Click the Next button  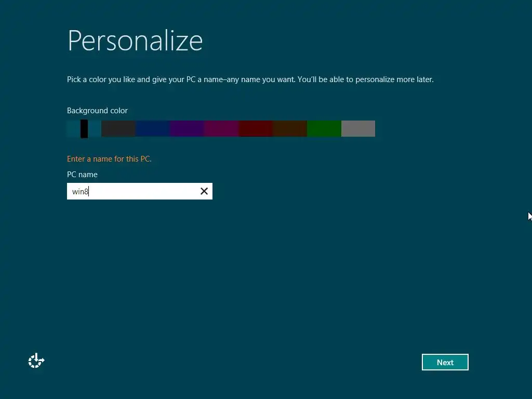click(x=445, y=362)
